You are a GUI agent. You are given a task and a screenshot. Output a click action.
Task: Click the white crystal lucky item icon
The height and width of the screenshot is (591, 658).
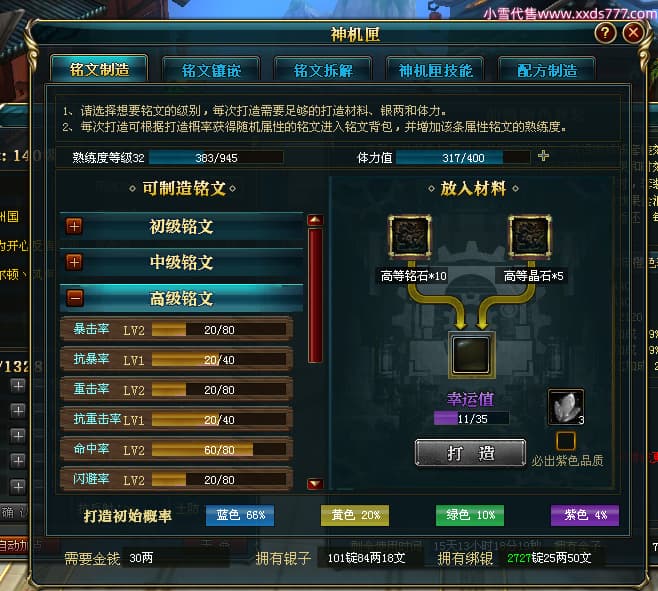click(566, 407)
